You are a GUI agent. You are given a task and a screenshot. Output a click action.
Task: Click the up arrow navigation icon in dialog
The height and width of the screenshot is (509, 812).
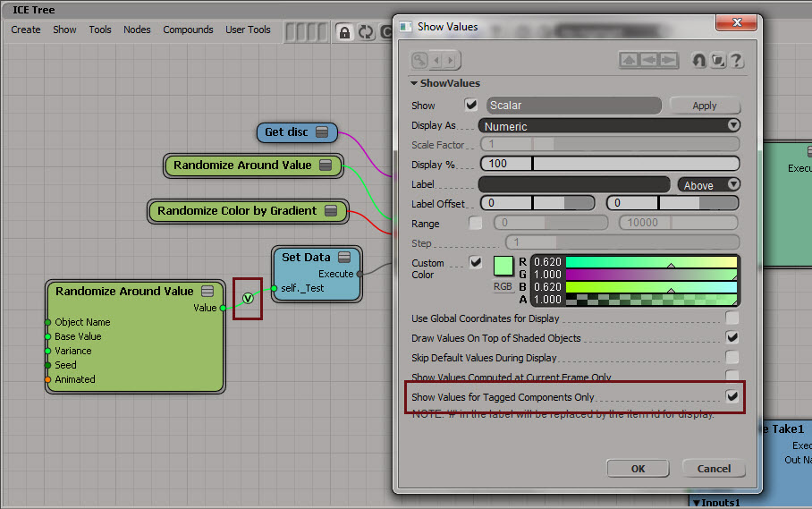(x=630, y=61)
